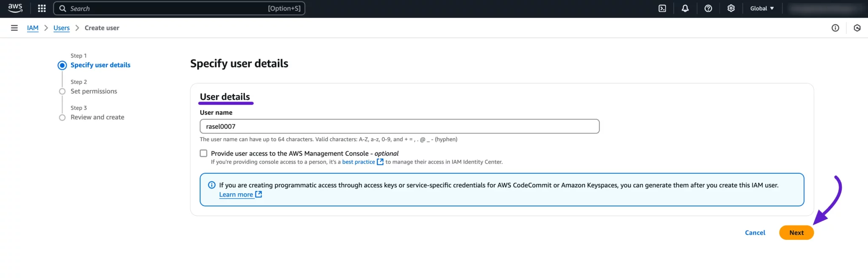This screenshot has height=278, width=868.
Task: Select the Specify user details step
Action: click(x=100, y=65)
